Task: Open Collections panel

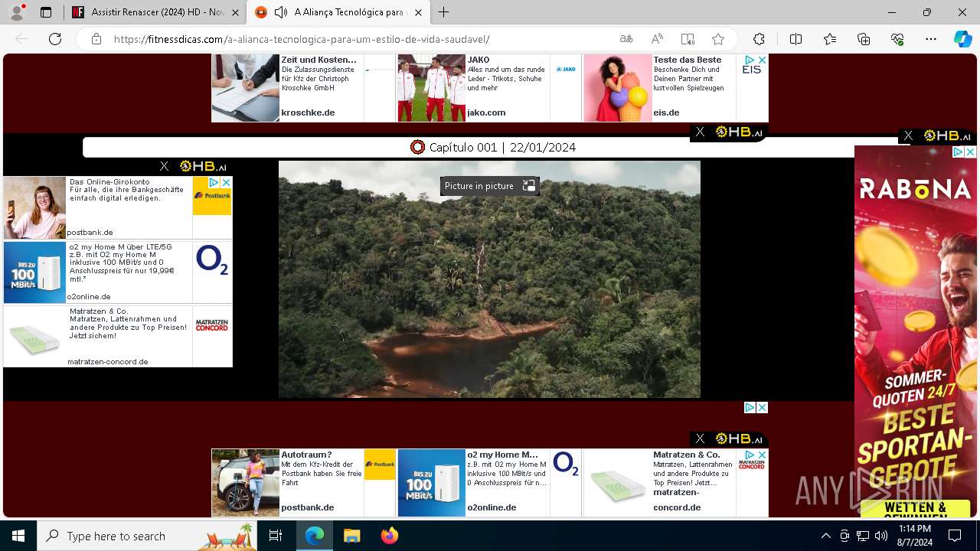Action: point(864,39)
